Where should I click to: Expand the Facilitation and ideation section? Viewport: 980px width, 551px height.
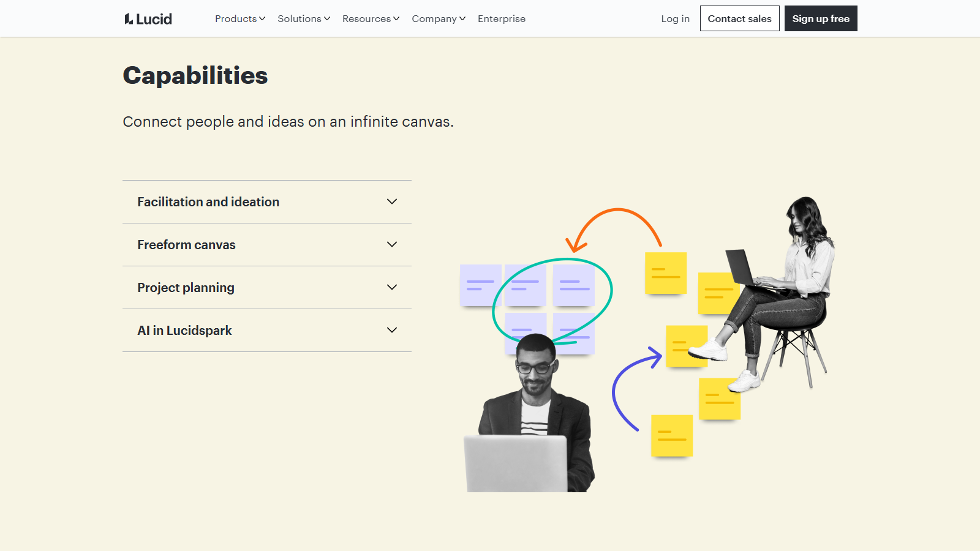267,202
